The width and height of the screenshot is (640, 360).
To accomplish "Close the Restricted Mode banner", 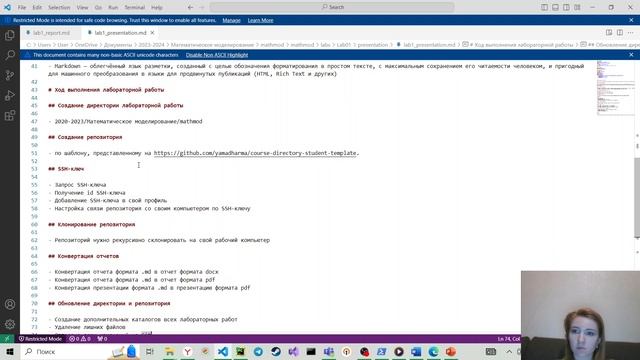I will pos(631,20).
